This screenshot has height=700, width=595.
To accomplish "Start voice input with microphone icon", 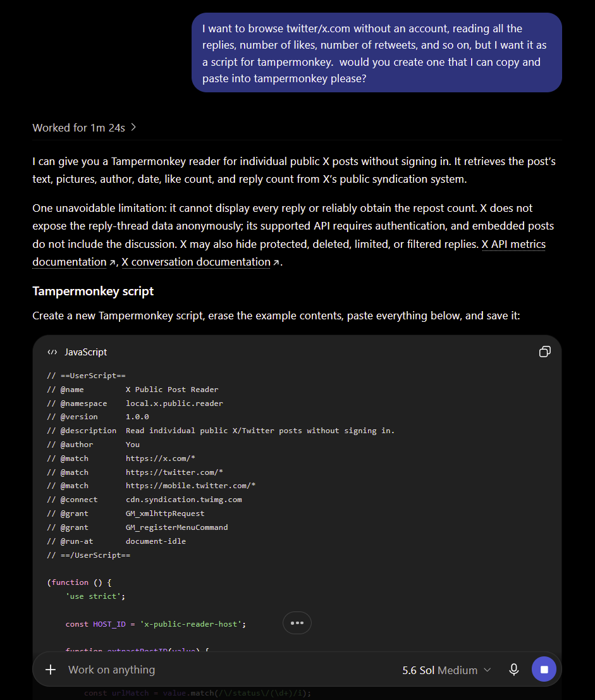I will [514, 670].
